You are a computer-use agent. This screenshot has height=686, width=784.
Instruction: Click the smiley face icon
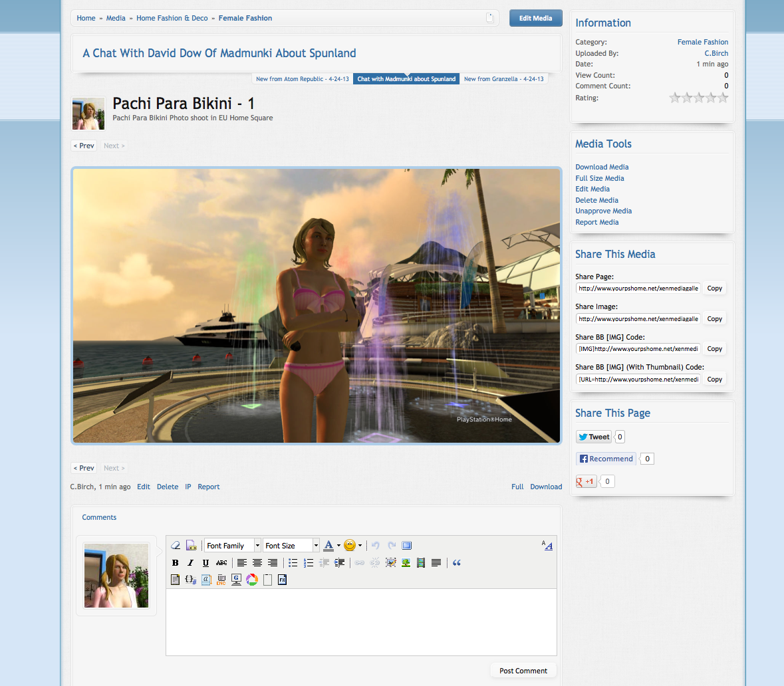click(350, 546)
